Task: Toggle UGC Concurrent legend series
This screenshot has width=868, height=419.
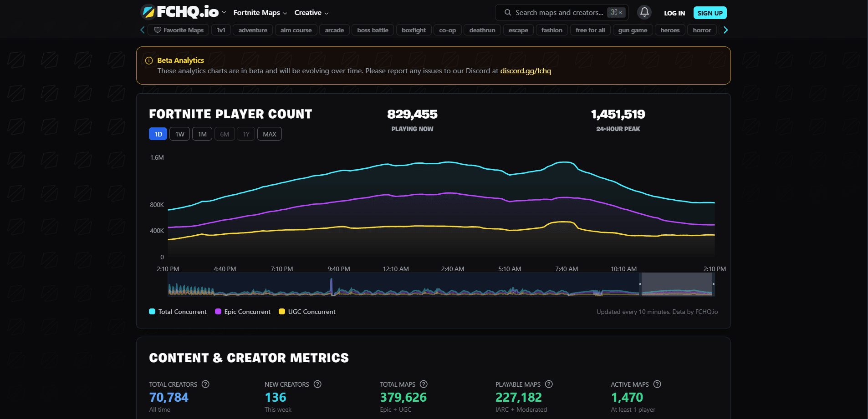Action: [x=307, y=312]
